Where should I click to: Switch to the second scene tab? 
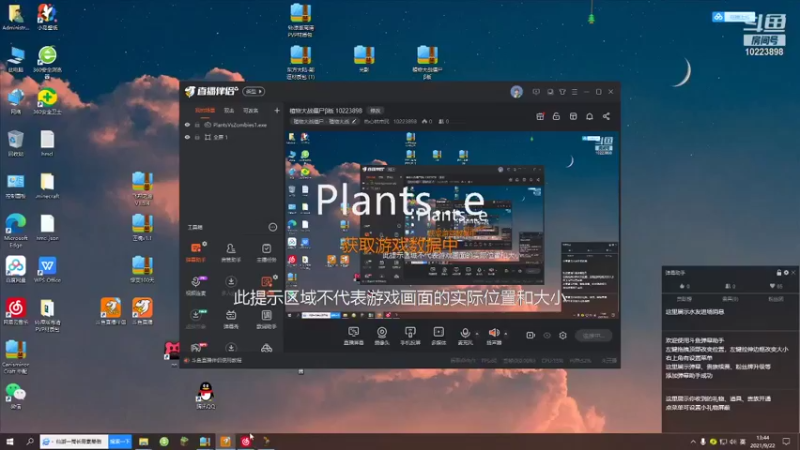click(229, 110)
